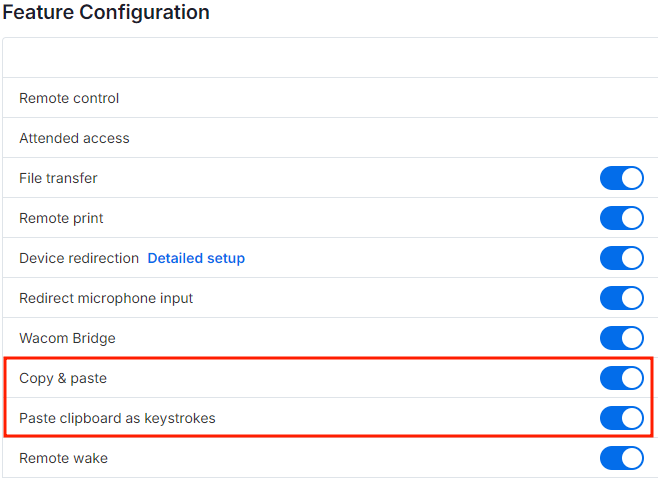Click the Device redirection label text

point(79,258)
